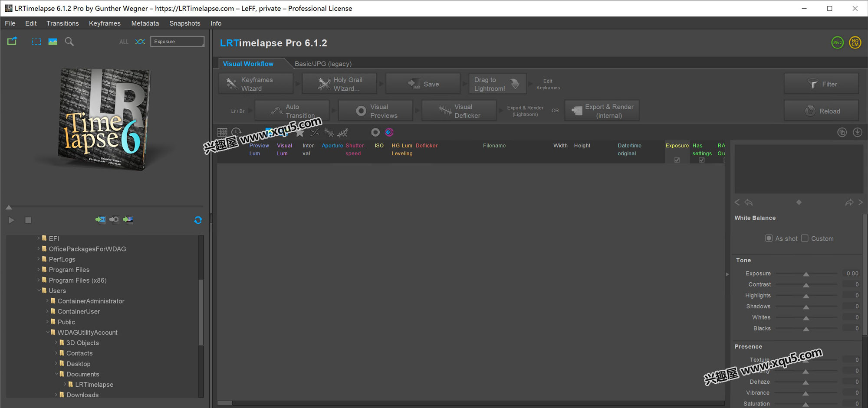This screenshot has width=868, height=408.
Task: Expand the ContainerAdministrator folder
Action: [x=47, y=301]
